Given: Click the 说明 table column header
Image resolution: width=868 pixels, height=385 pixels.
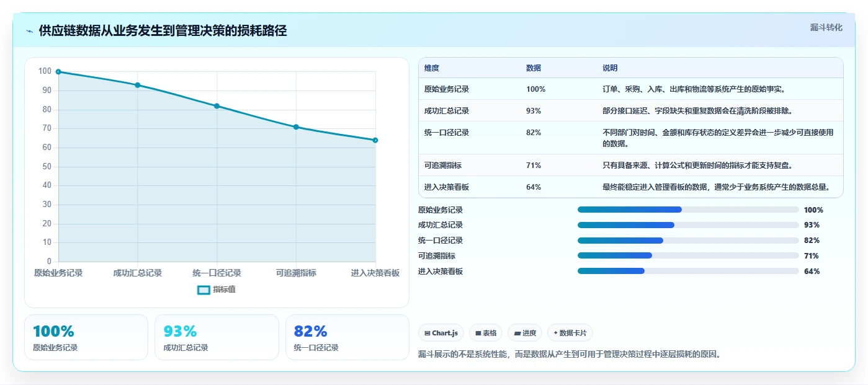Looking at the screenshot, I should (610, 68).
